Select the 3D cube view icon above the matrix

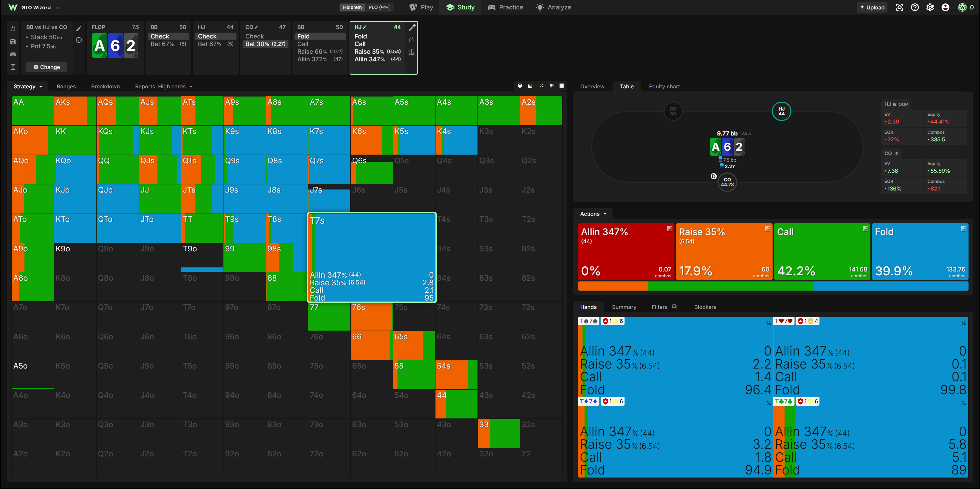coord(520,86)
